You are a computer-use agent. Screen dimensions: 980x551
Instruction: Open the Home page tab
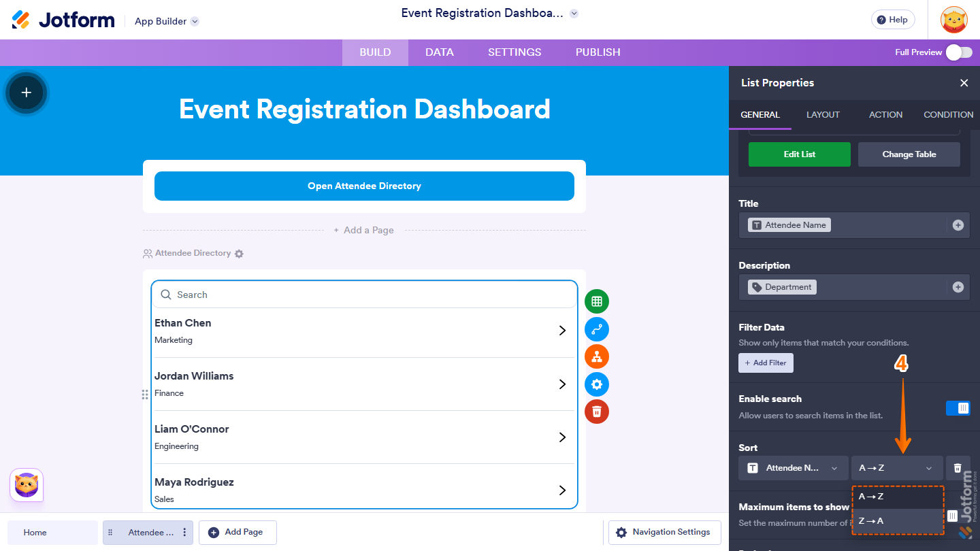[x=53, y=533]
